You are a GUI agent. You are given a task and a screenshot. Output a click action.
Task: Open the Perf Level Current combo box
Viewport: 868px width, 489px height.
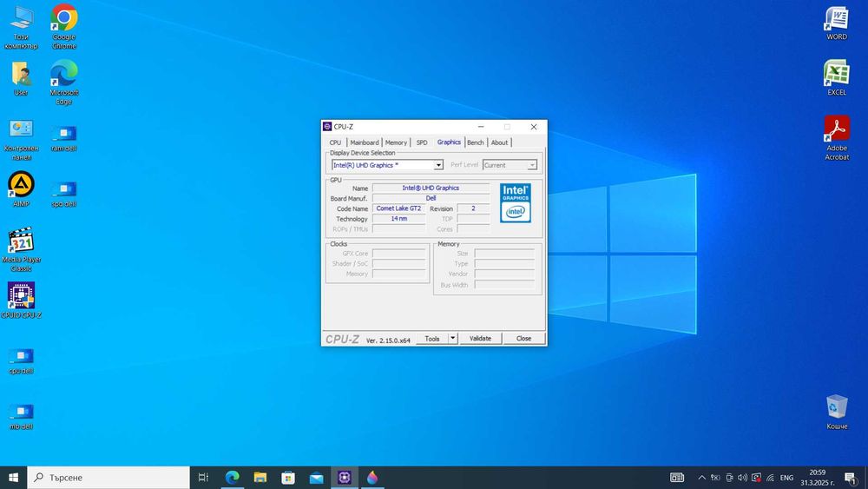coord(510,165)
